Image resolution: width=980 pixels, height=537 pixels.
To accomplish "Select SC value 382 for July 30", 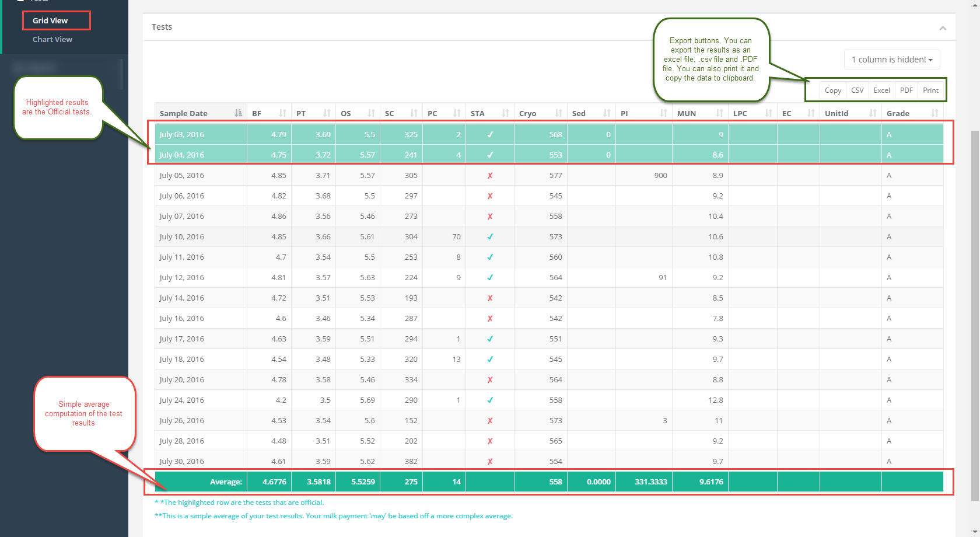I will point(411,461).
